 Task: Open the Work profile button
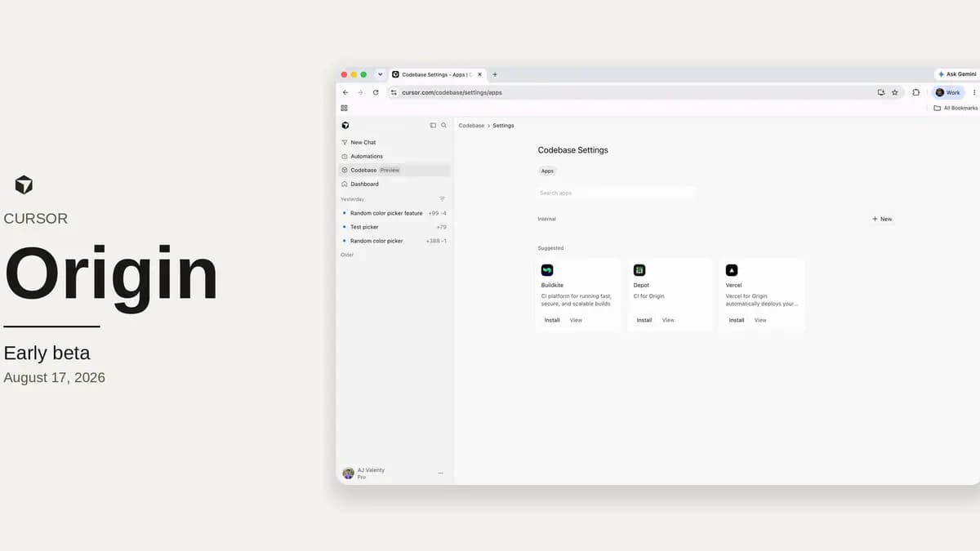pos(948,92)
